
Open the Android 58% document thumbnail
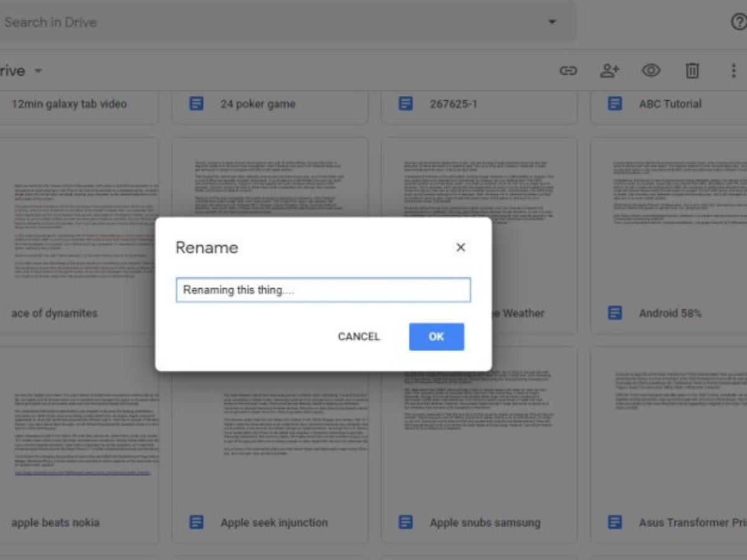[x=669, y=215]
